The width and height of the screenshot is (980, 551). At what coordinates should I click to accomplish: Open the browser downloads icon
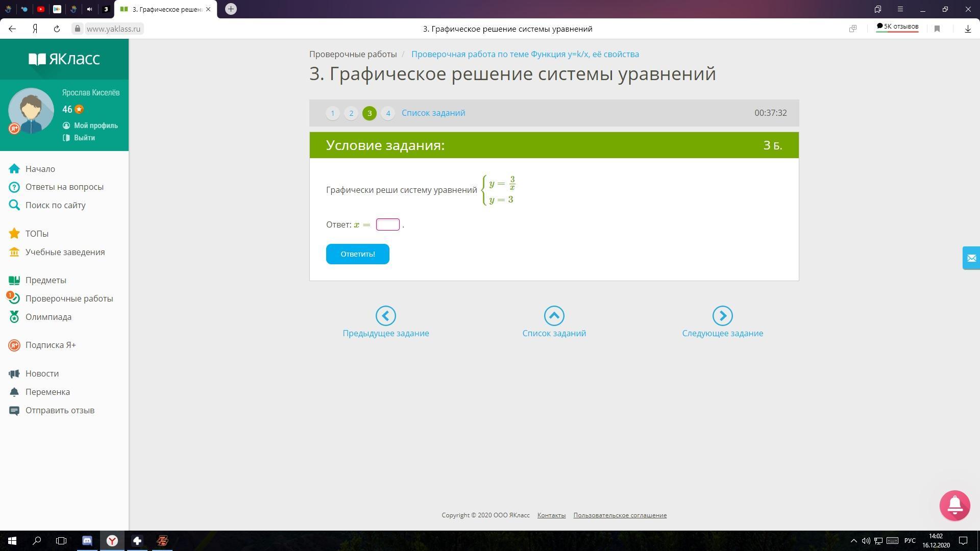click(968, 29)
